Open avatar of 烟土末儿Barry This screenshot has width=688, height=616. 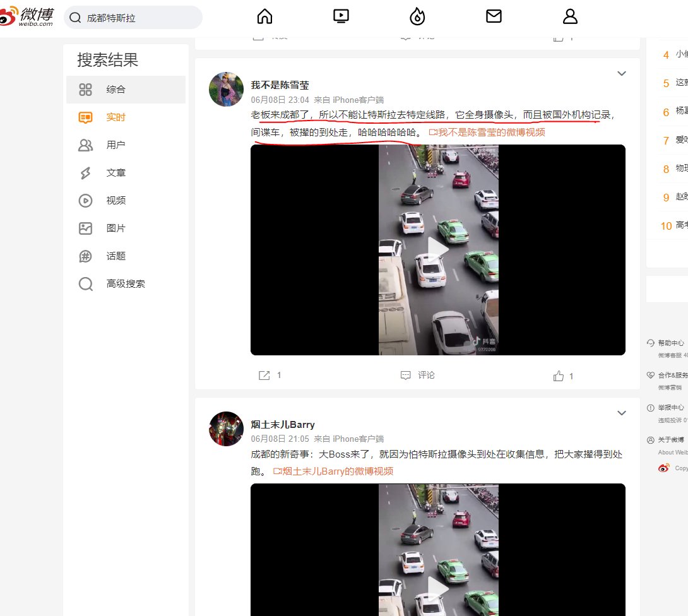click(226, 429)
